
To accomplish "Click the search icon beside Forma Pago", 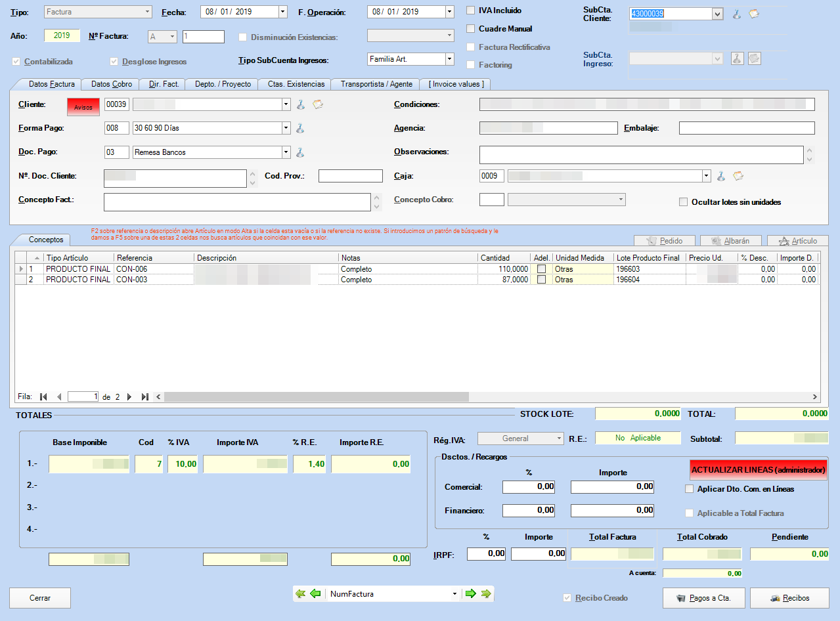I will tap(300, 128).
